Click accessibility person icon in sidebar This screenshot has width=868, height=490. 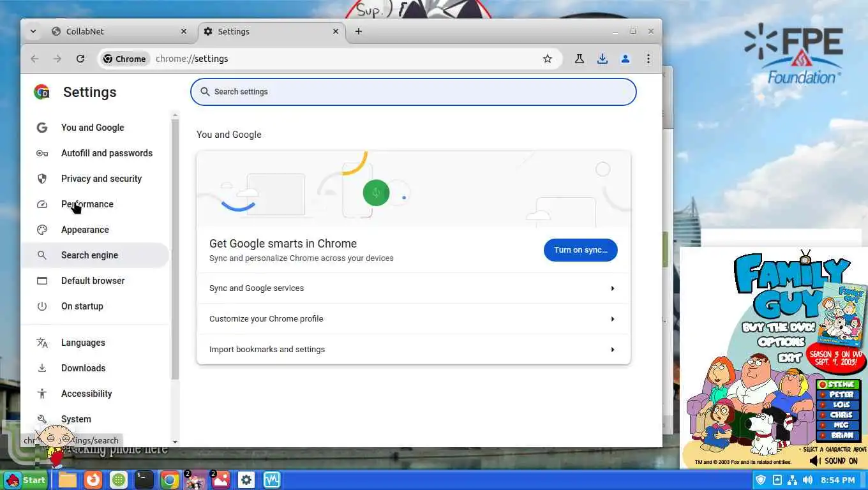pos(42,394)
